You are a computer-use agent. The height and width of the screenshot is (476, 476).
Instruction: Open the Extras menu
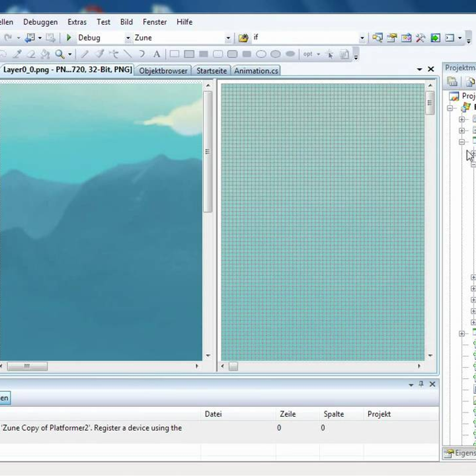pos(77,22)
